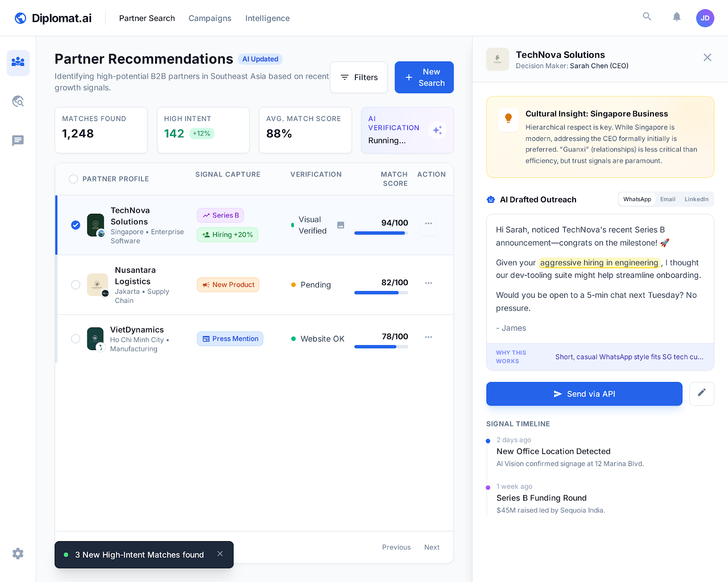The height and width of the screenshot is (582, 728).
Task: Uncheck the TechNova Solutions row checkbox
Action: pyautogui.click(x=75, y=225)
